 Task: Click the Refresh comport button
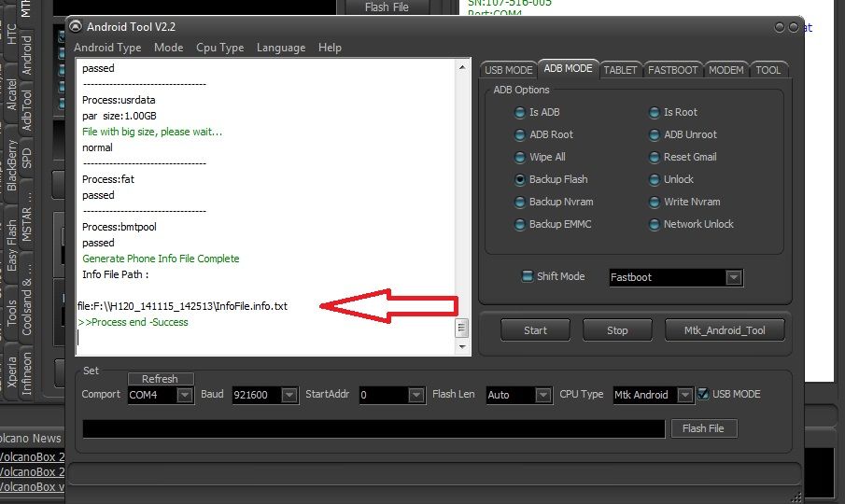161,379
